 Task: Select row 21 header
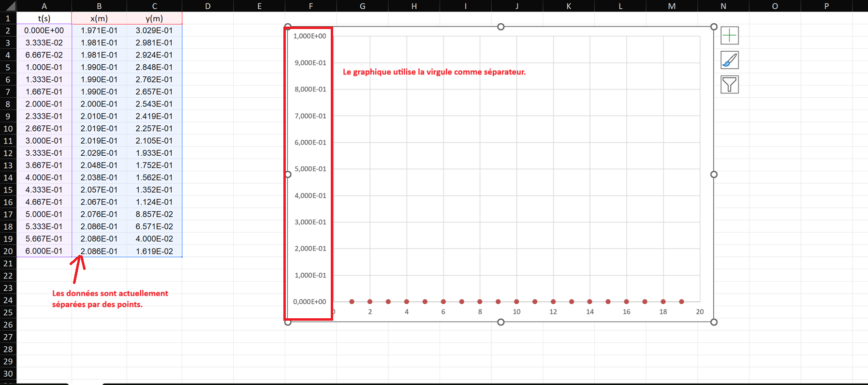[8, 263]
